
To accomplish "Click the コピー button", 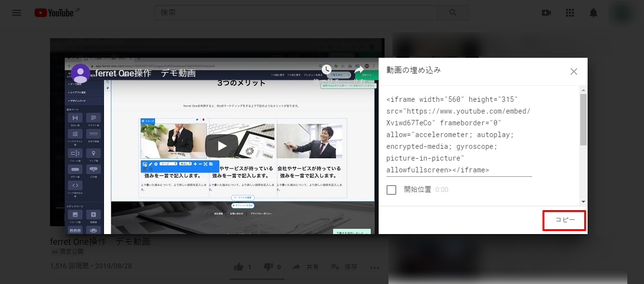I will 565,220.
